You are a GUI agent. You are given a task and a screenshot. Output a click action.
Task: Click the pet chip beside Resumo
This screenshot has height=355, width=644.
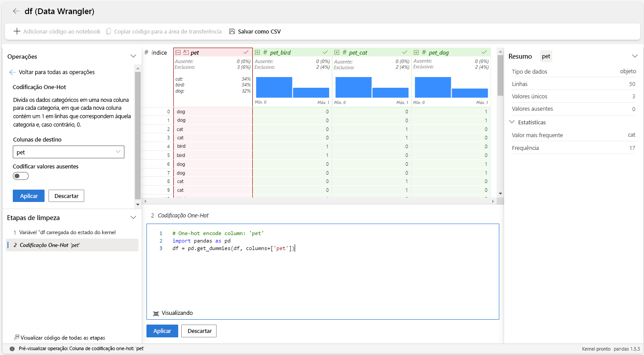pos(546,56)
